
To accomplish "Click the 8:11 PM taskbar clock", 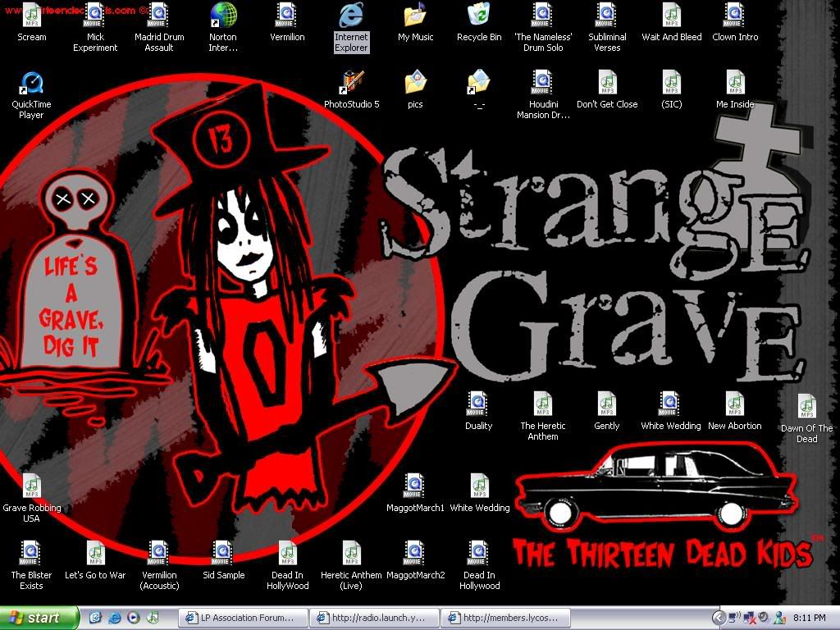I will click(x=810, y=619).
